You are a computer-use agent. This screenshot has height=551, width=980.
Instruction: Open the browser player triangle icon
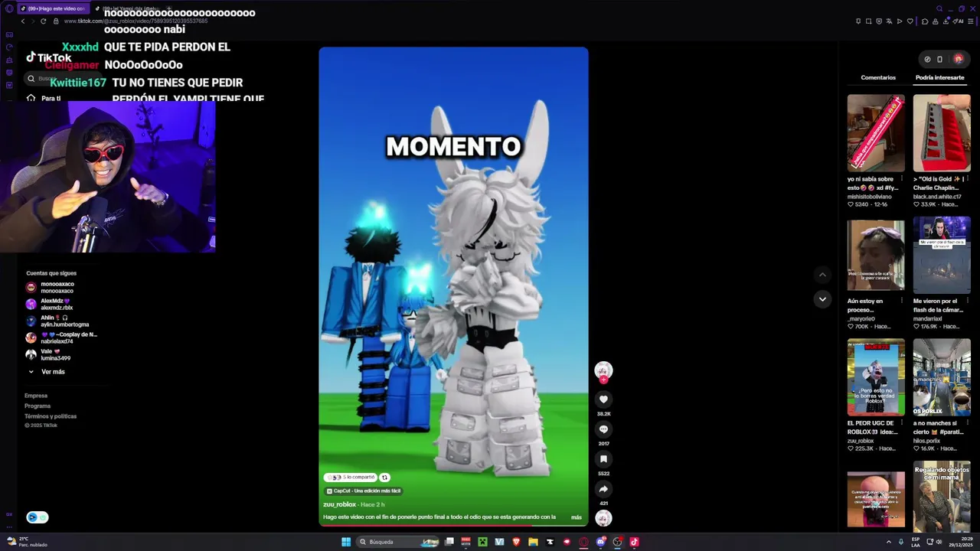[900, 21]
